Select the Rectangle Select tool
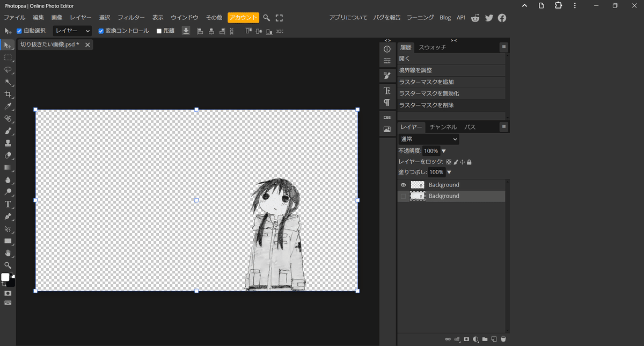The height and width of the screenshot is (346, 644). pos(8,57)
